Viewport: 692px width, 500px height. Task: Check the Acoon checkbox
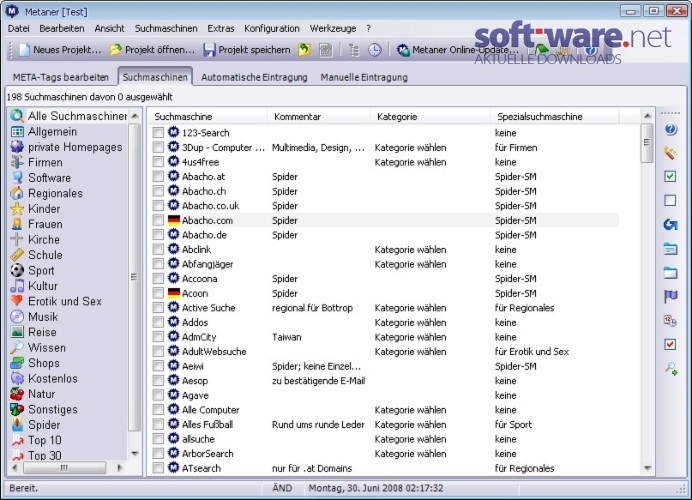pos(158,293)
